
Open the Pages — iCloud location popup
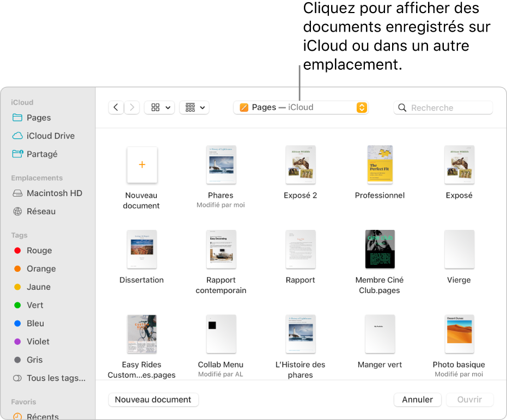(x=301, y=107)
